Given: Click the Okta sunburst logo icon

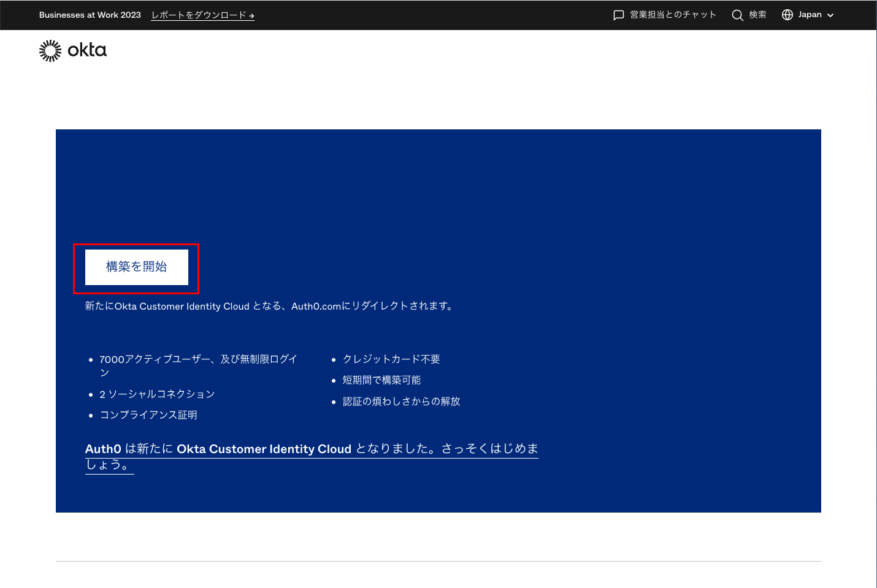Looking at the screenshot, I should [50, 51].
